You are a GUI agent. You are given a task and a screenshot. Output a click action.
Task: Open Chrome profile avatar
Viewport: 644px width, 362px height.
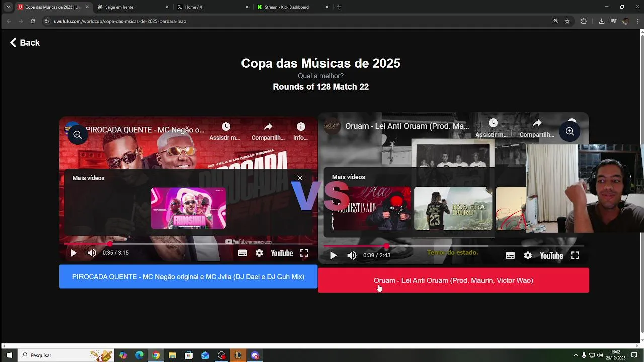[625, 21]
